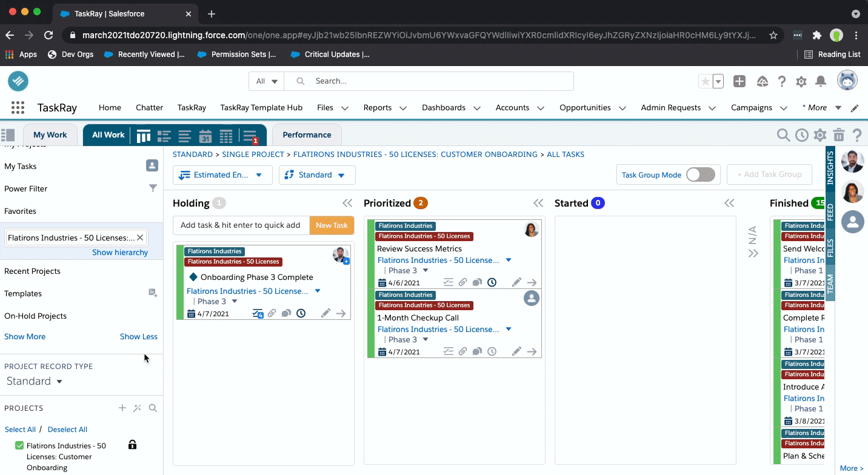Switch to the Kanban board view icon

144,135
